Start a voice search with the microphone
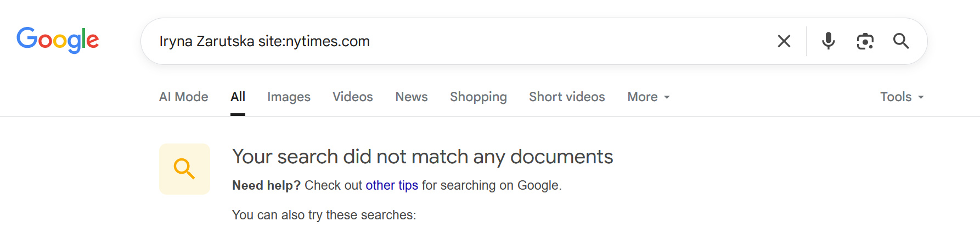The image size is (980, 232). 828,41
